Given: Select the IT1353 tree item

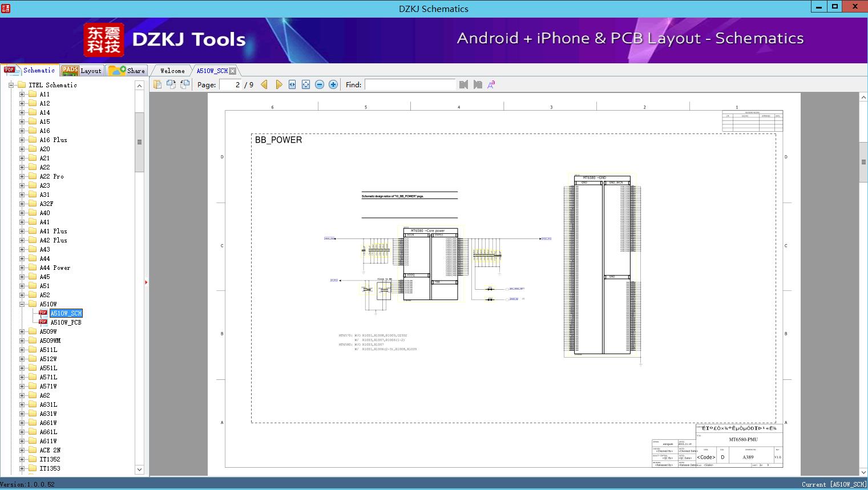Looking at the screenshot, I should 50,468.
